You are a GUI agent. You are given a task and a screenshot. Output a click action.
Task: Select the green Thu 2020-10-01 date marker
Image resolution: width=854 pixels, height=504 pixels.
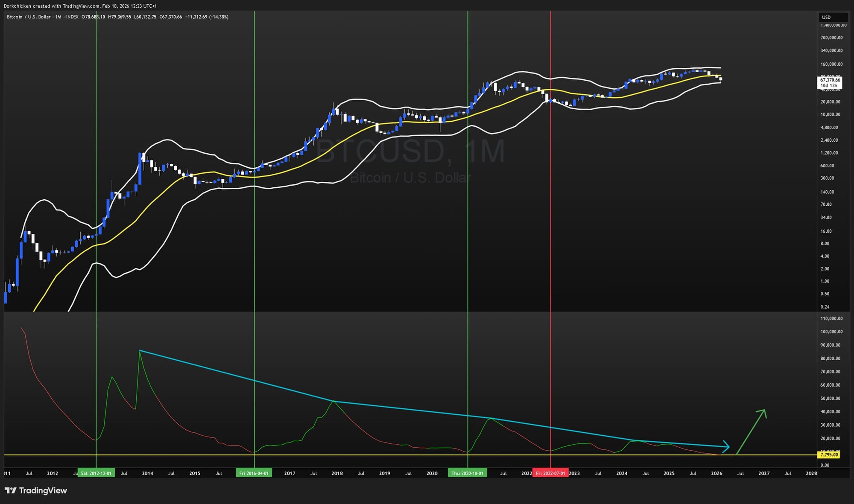468,473
